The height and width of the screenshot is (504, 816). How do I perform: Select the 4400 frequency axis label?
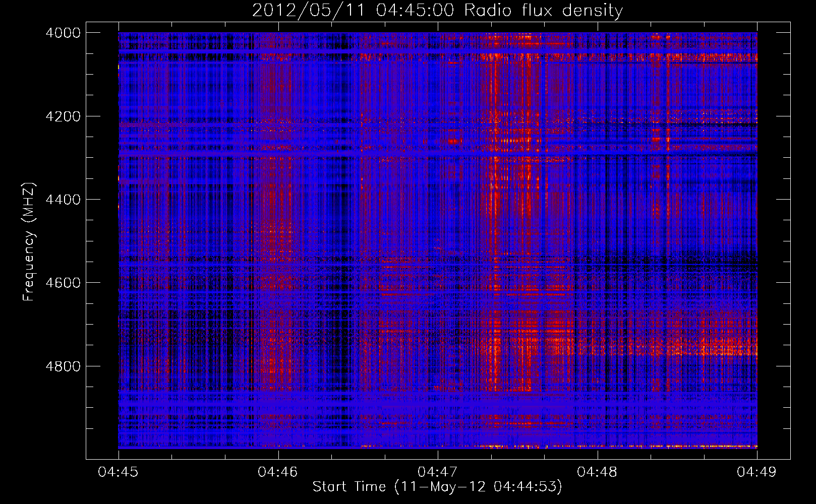pyautogui.click(x=63, y=200)
